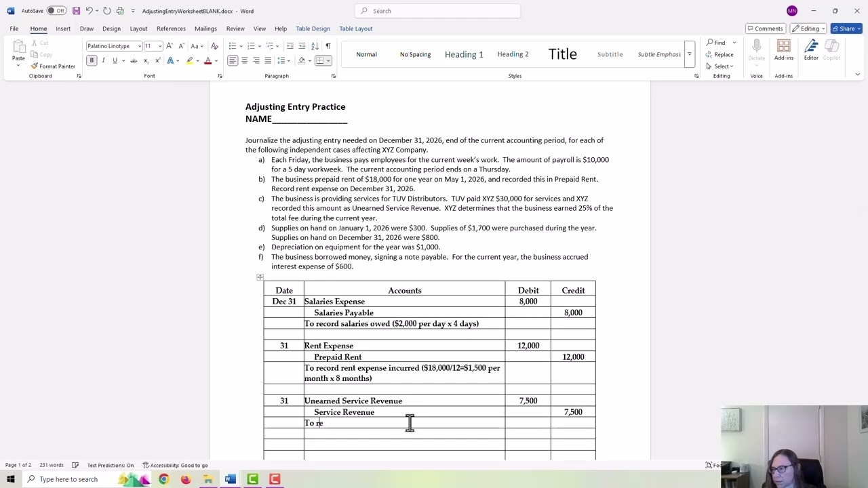Apply Bullets list
Viewport: 868px width, 488px height.
(x=233, y=45)
